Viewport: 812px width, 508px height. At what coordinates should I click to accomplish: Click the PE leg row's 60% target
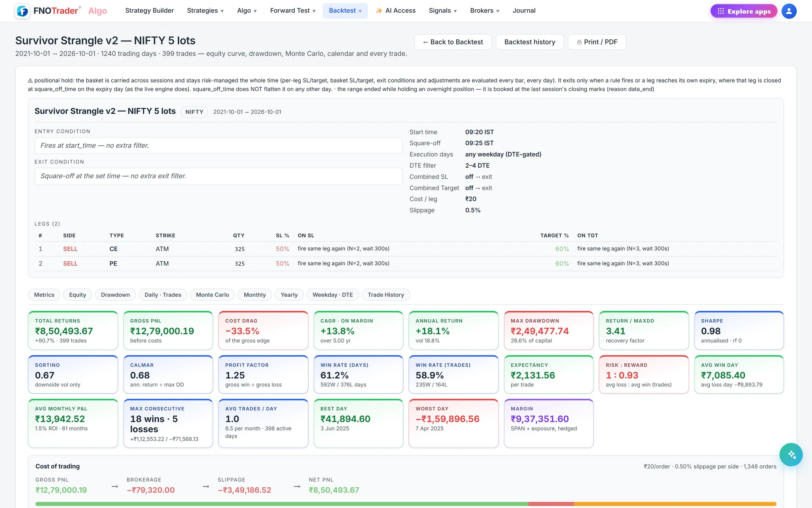(562, 263)
